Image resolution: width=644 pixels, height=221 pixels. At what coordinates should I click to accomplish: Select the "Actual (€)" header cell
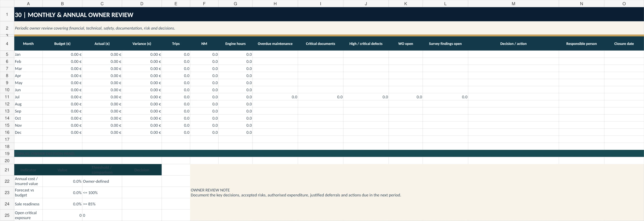coord(102,43)
